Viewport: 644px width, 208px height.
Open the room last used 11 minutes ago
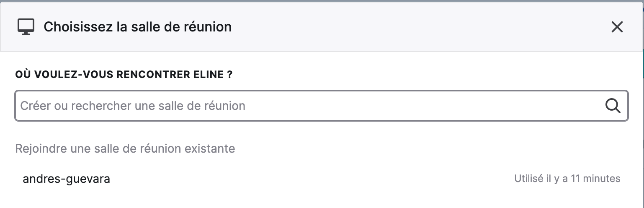pyautogui.click(x=322, y=179)
